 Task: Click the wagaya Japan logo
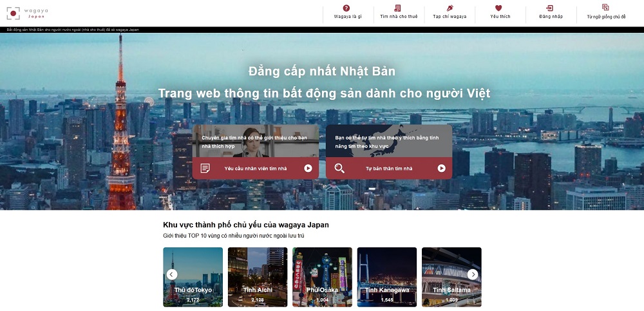tap(27, 13)
